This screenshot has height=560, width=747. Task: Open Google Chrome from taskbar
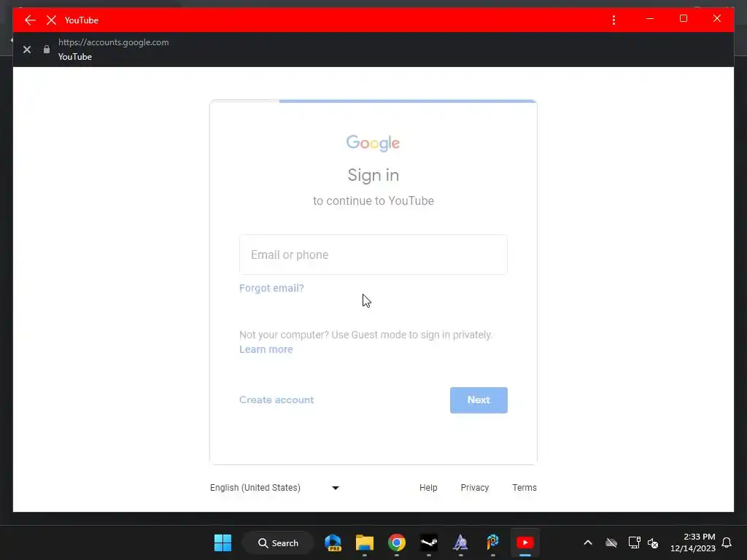pyautogui.click(x=396, y=542)
